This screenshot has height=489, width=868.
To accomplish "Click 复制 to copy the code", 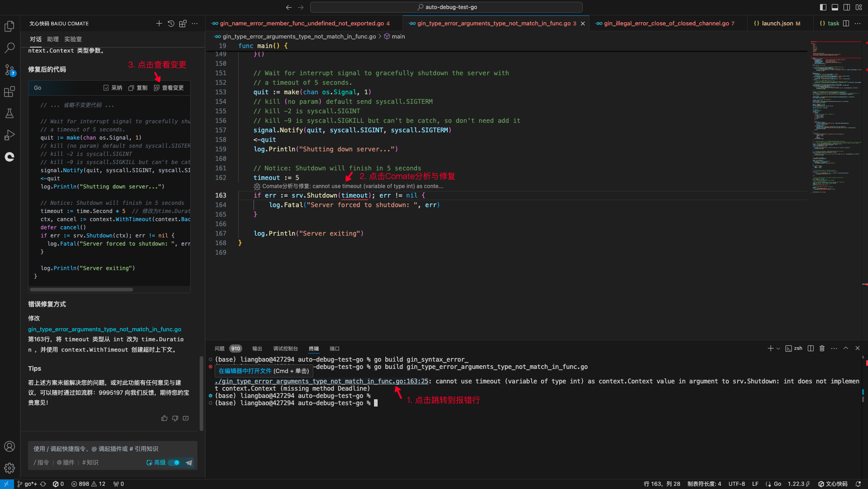I will pos(138,88).
